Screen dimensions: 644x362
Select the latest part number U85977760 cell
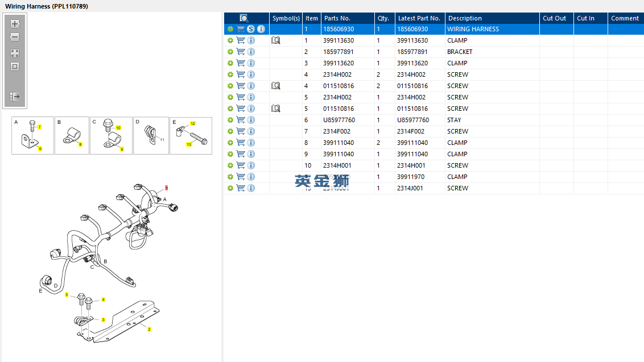point(420,120)
